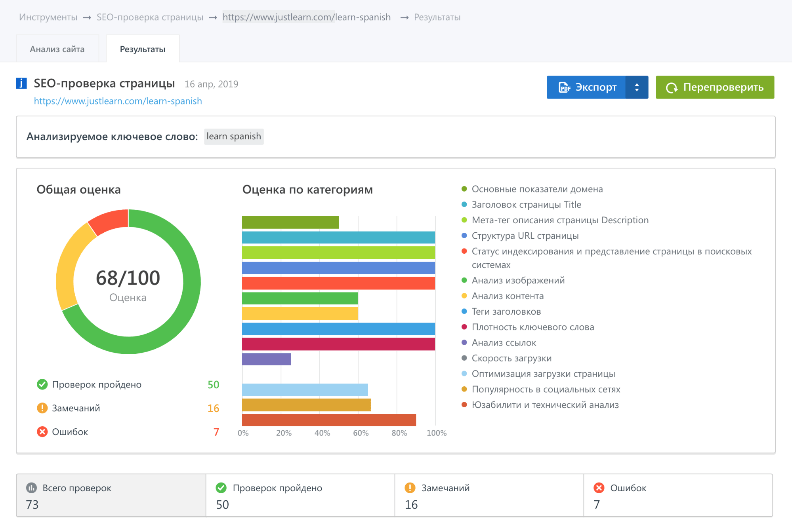Screen dimensions: 792x532
Task: Click green checkmark icon beside Проверок пройдено 50 under donut
Action: pos(42,384)
